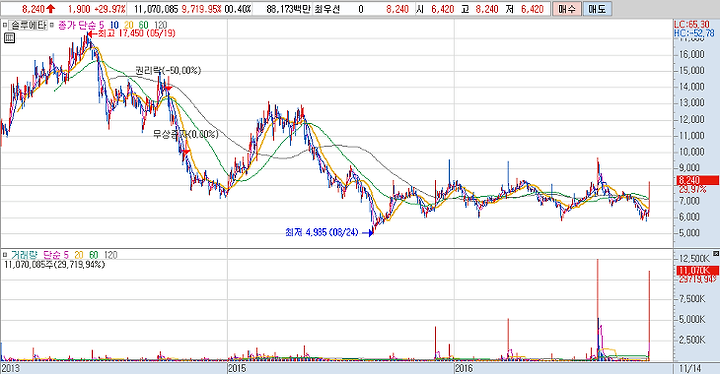Click the 저 6,420 low price
720x374 pixels.
[525, 9]
